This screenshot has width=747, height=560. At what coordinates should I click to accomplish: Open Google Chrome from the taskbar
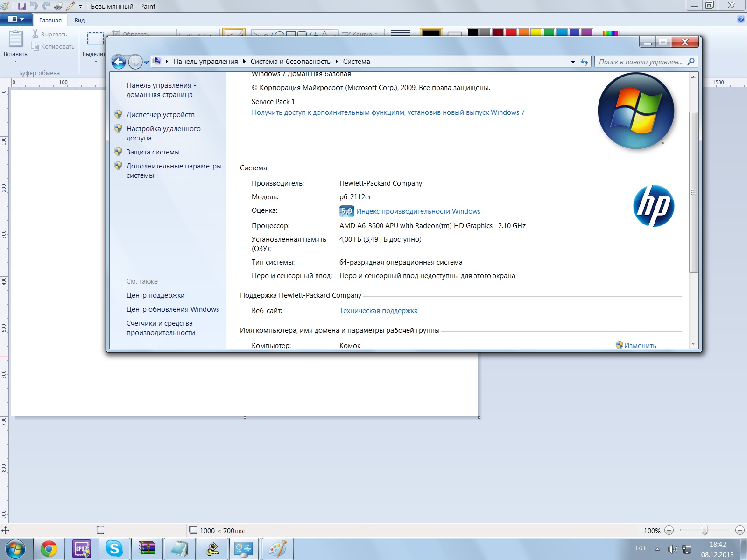(x=49, y=549)
